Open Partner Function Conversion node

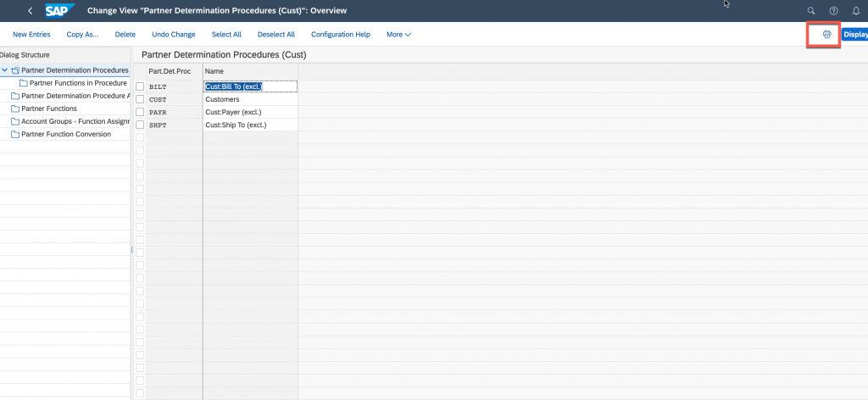point(66,134)
